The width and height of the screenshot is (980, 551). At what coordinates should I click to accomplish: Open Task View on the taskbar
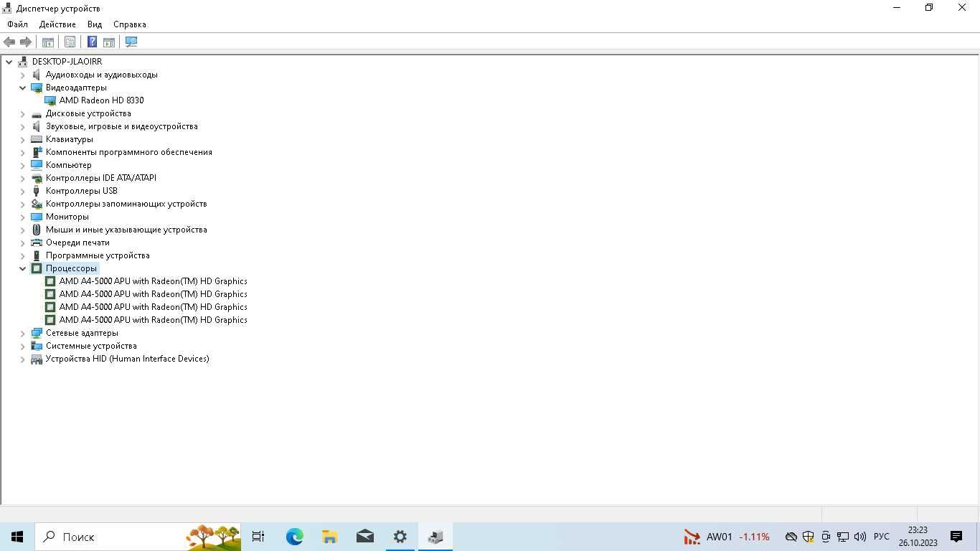(258, 537)
